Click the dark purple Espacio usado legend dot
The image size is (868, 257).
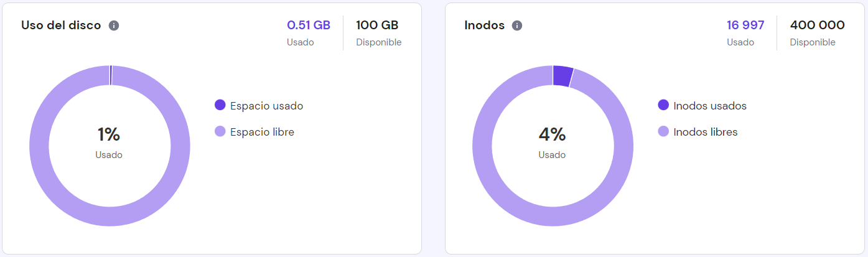pos(220,105)
